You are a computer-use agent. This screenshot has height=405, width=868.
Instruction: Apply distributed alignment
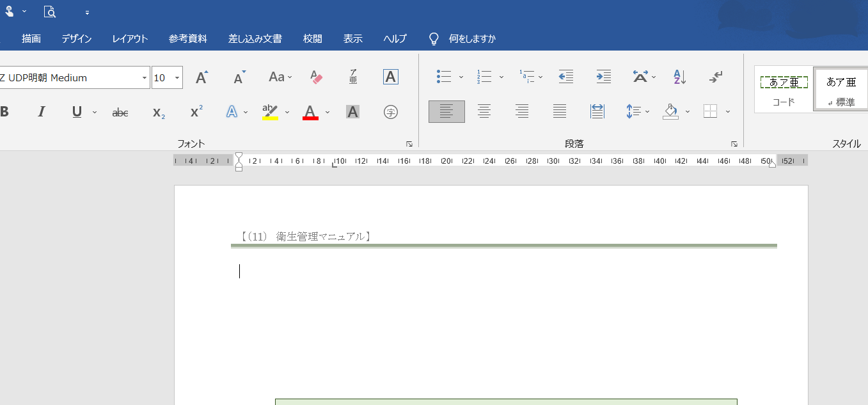click(597, 111)
